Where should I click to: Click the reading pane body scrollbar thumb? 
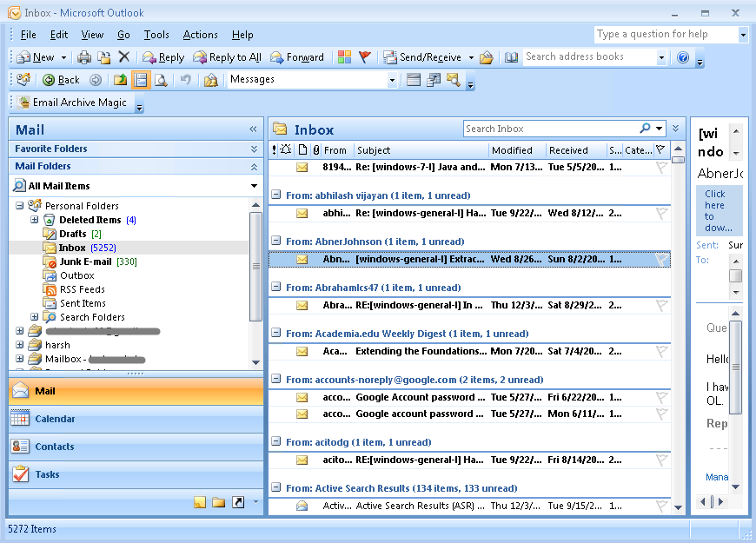735,367
